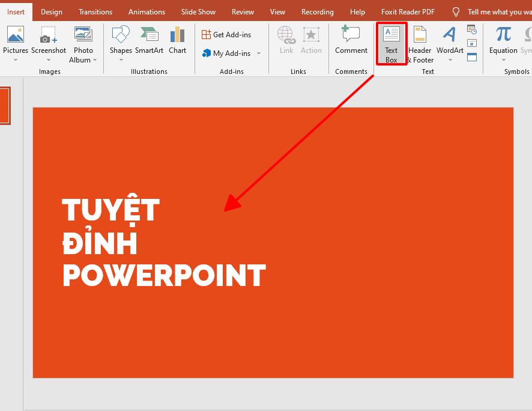Insert Date & Time
This screenshot has height=411, width=532.
click(x=471, y=28)
